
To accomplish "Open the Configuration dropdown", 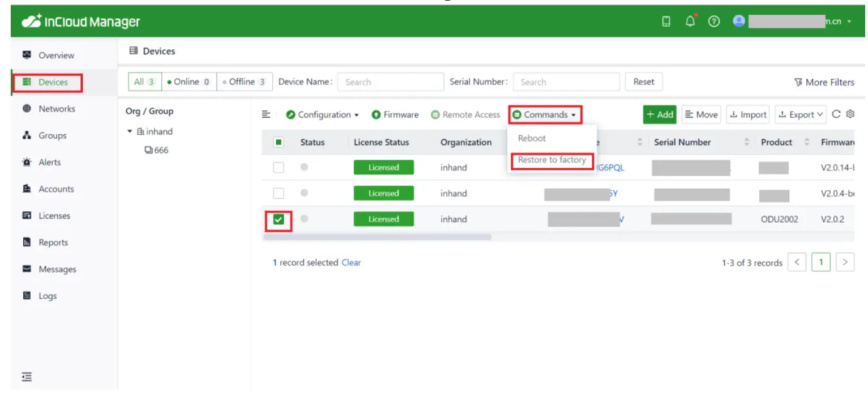I will point(323,114).
